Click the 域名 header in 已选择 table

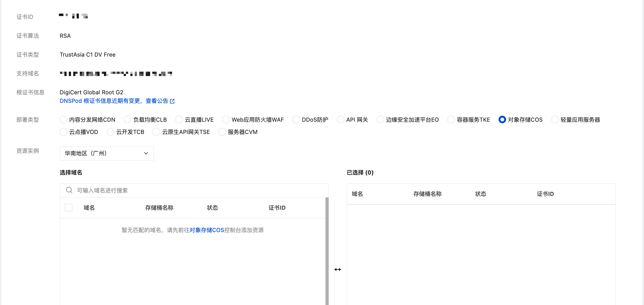point(357,194)
